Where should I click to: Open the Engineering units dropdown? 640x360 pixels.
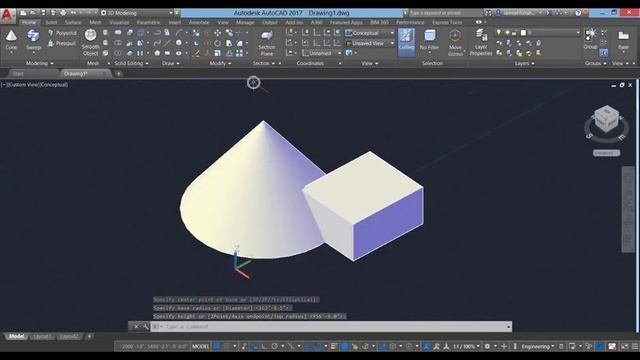pos(538,347)
